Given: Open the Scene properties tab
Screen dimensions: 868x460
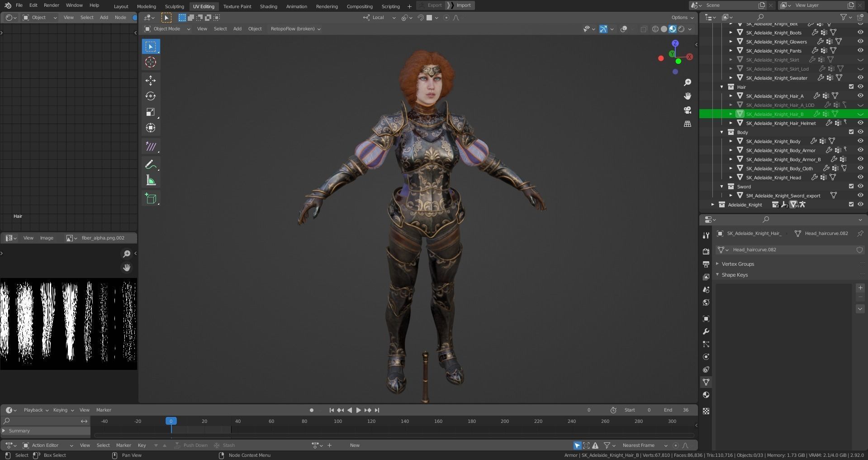Looking at the screenshot, I should (x=706, y=290).
